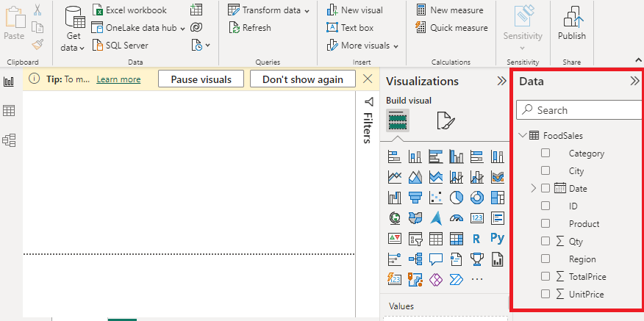644x321 pixels.
Task: Select the pie chart visualization
Action: [456, 197]
